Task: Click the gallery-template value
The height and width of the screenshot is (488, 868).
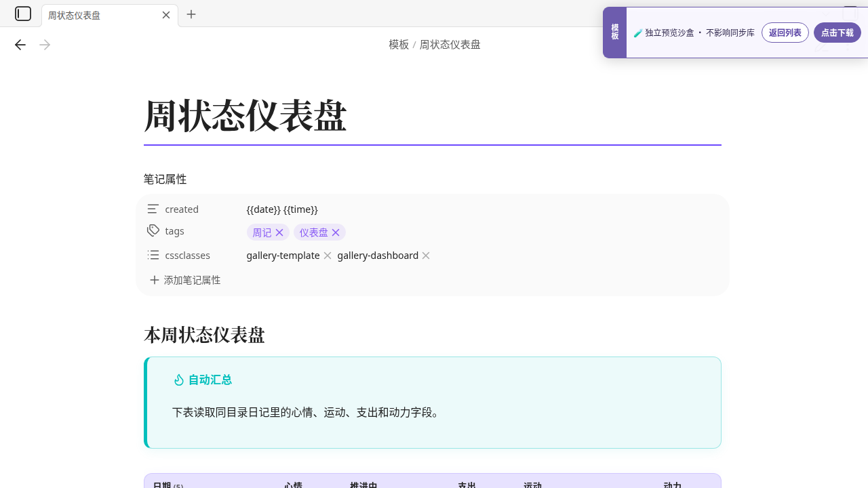Action: pos(283,256)
